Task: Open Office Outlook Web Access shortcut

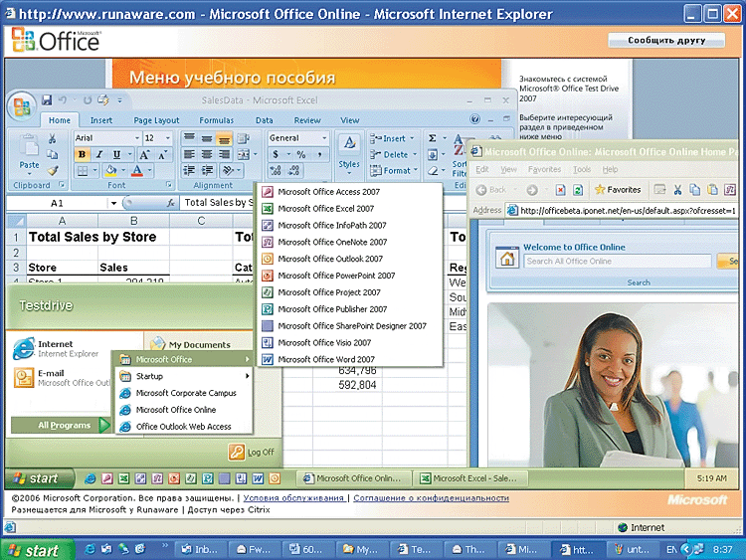Action: [184, 427]
